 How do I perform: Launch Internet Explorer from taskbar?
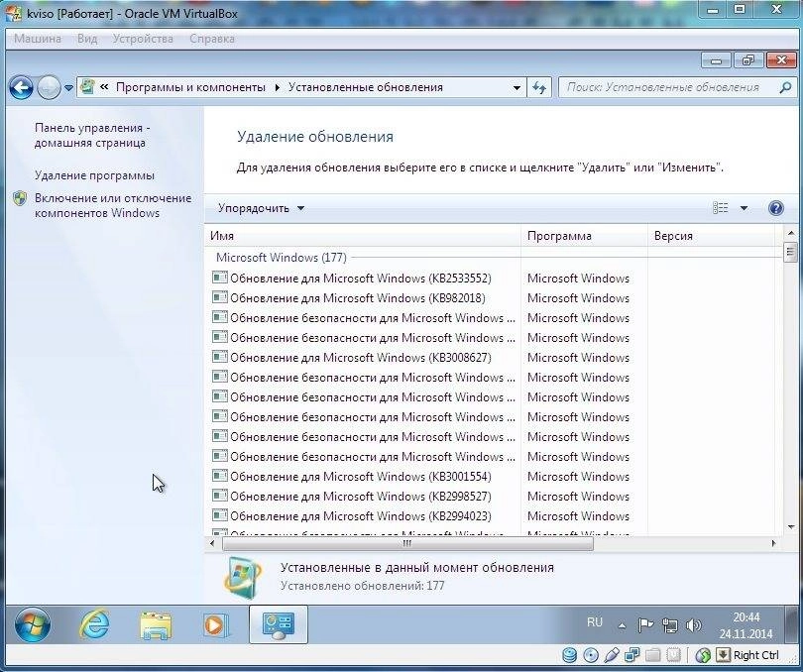[94, 624]
